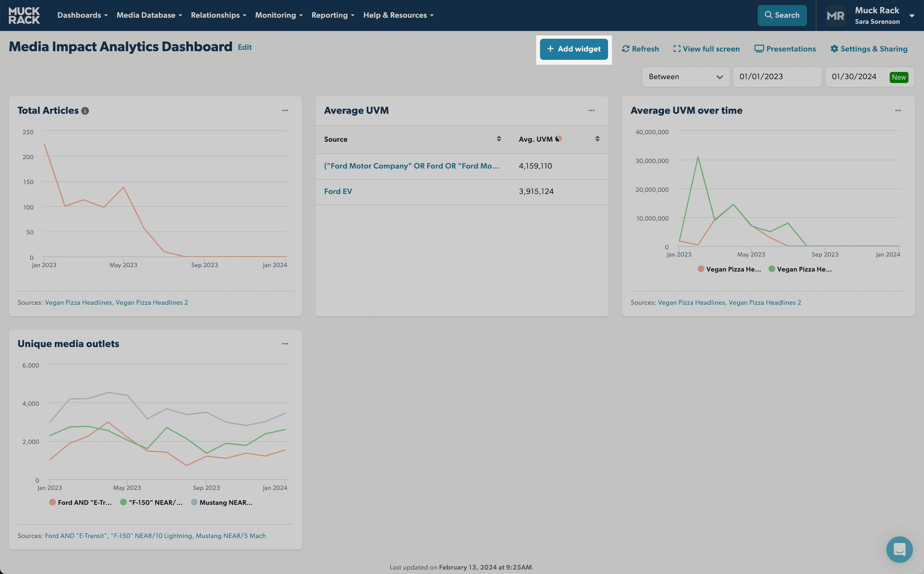Open the Reporting menu
Viewport: 924px width, 574px height.
pos(333,15)
